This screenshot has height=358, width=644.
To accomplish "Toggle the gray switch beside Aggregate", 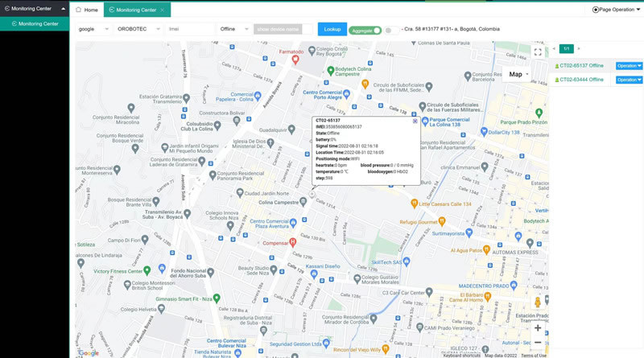I will [x=391, y=31].
